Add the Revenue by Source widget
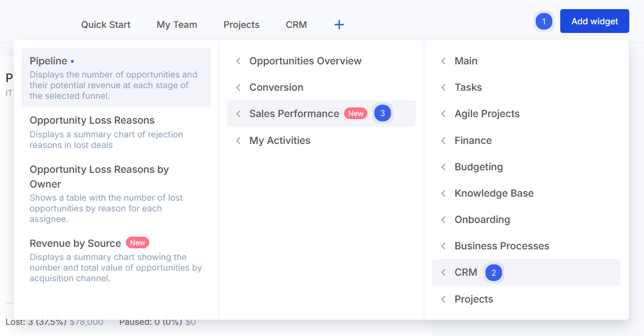Image resolution: width=644 pixels, height=336 pixels. (x=116, y=260)
